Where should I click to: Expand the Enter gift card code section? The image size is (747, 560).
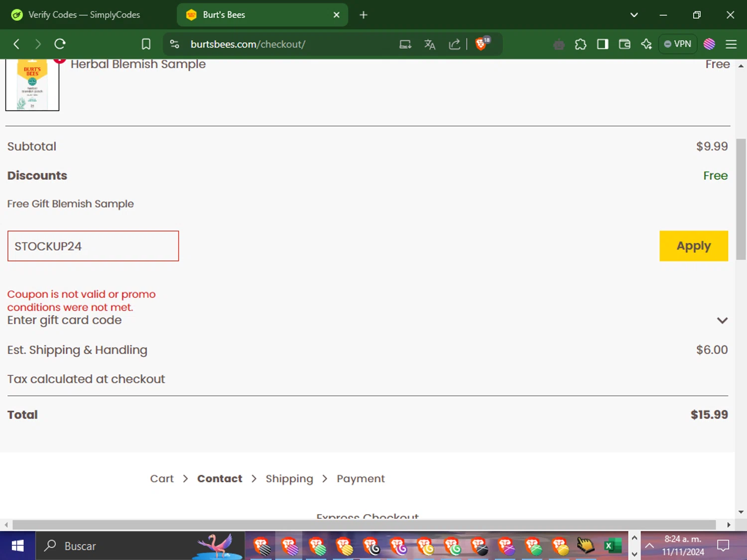coord(722,321)
